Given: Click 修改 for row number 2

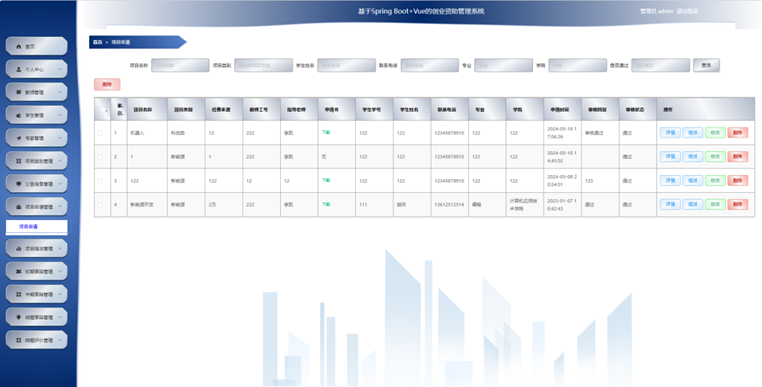Looking at the screenshot, I should 715,157.
